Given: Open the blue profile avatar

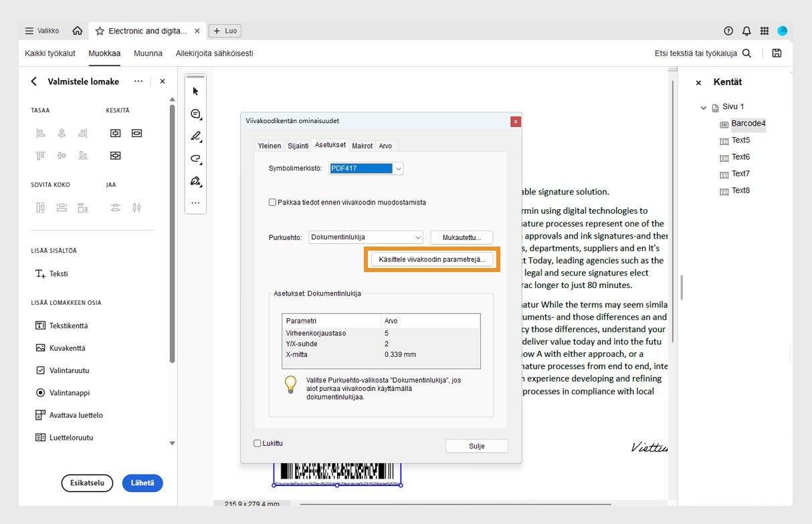Looking at the screenshot, I should (782, 31).
